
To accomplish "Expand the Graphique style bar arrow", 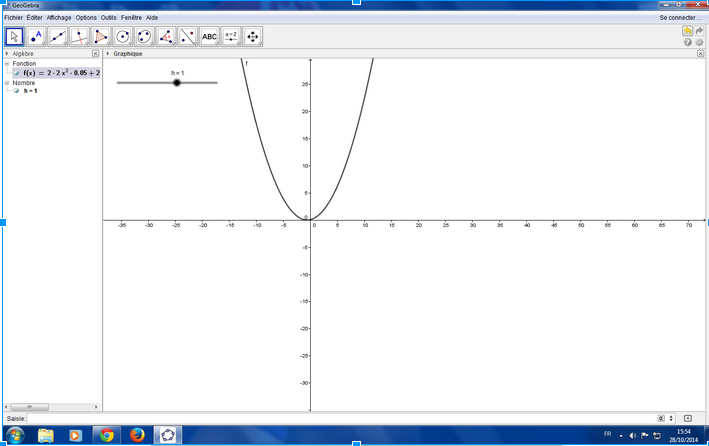I will click(107, 54).
